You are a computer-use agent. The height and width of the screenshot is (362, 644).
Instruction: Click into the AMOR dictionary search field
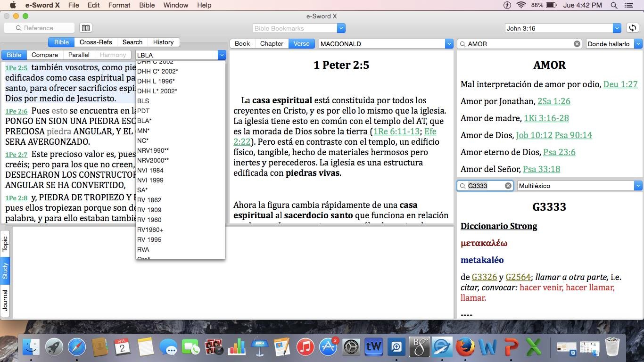point(519,44)
